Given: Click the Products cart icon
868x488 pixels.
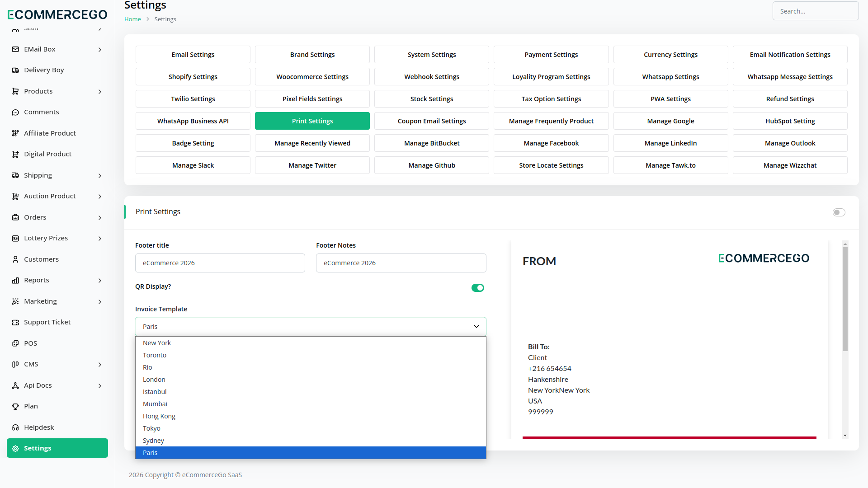Looking at the screenshot, I should coord(15,91).
